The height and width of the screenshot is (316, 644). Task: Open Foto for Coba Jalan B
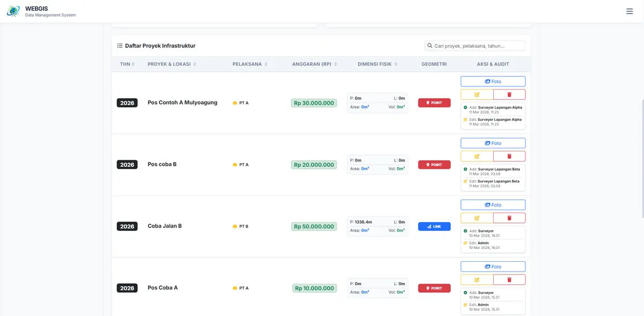[x=493, y=205]
